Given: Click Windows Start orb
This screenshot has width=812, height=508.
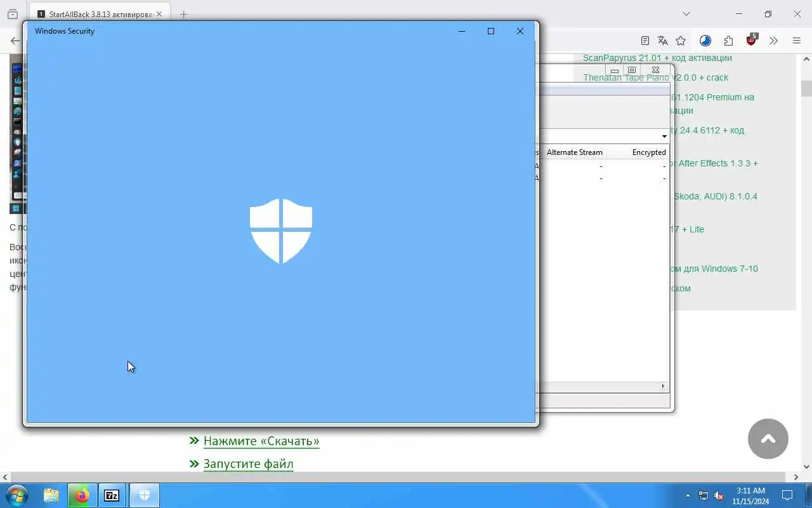Looking at the screenshot, I should click(16, 495).
